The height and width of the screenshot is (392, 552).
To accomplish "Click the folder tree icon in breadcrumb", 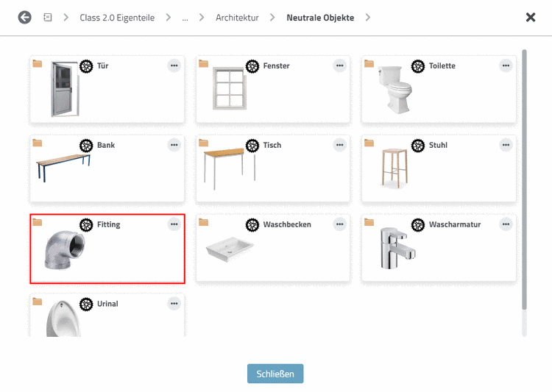I will [48, 17].
